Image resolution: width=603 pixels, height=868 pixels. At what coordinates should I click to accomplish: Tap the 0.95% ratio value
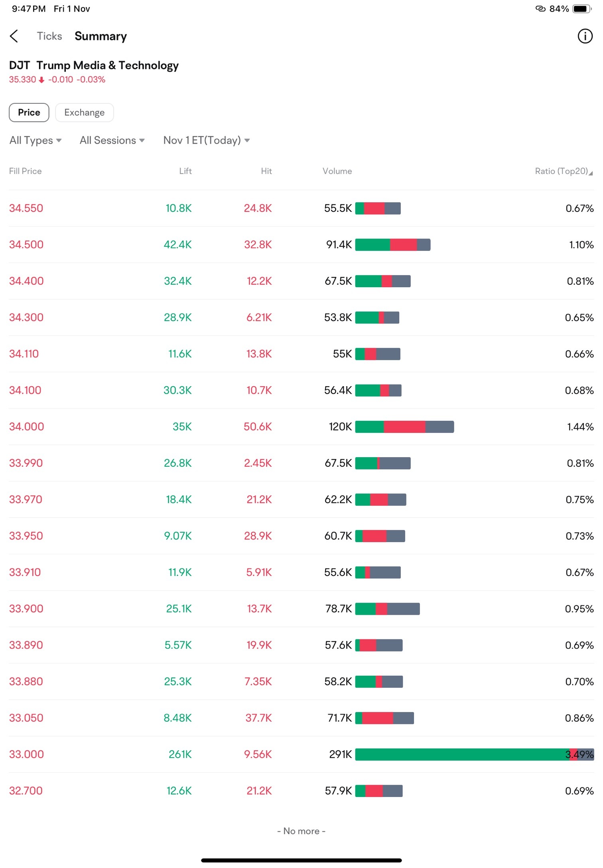pos(579,609)
